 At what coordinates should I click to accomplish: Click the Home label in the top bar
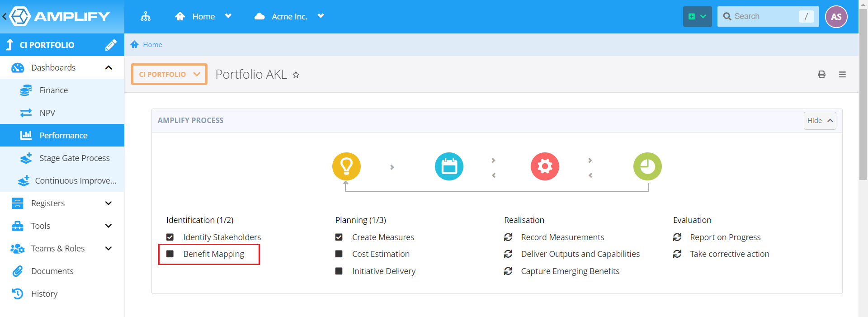[x=203, y=17]
